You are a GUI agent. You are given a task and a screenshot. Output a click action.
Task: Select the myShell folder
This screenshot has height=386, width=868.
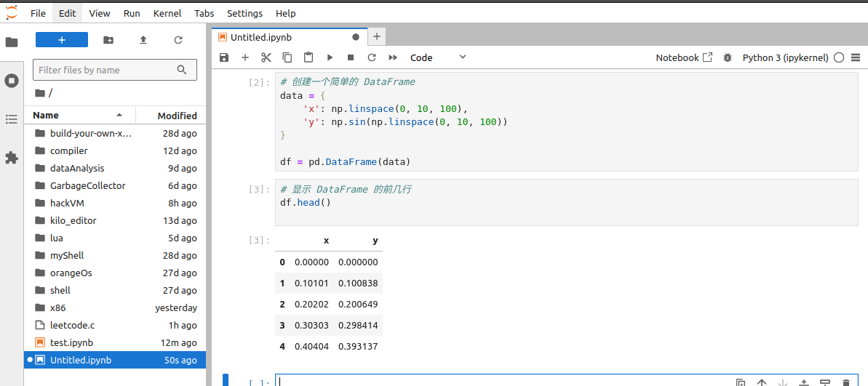point(115,255)
